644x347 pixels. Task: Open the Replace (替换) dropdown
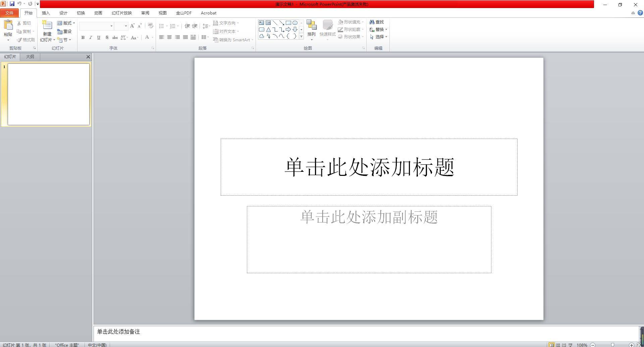378,30
